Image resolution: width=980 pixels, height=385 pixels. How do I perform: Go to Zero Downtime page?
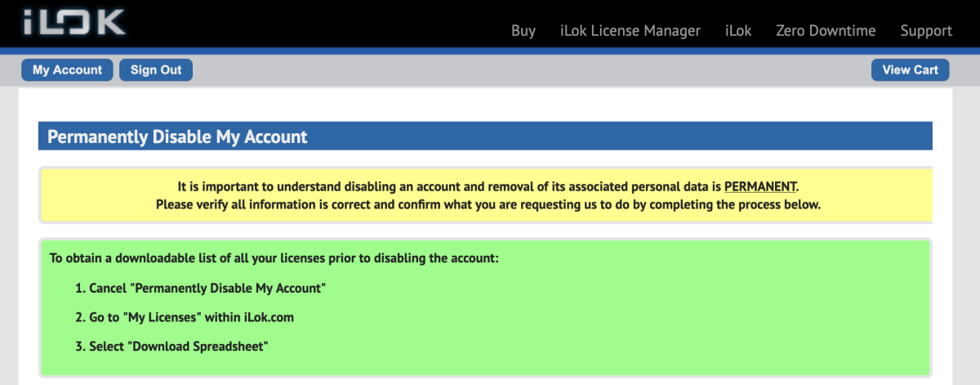pyautogui.click(x=826, y=31)
